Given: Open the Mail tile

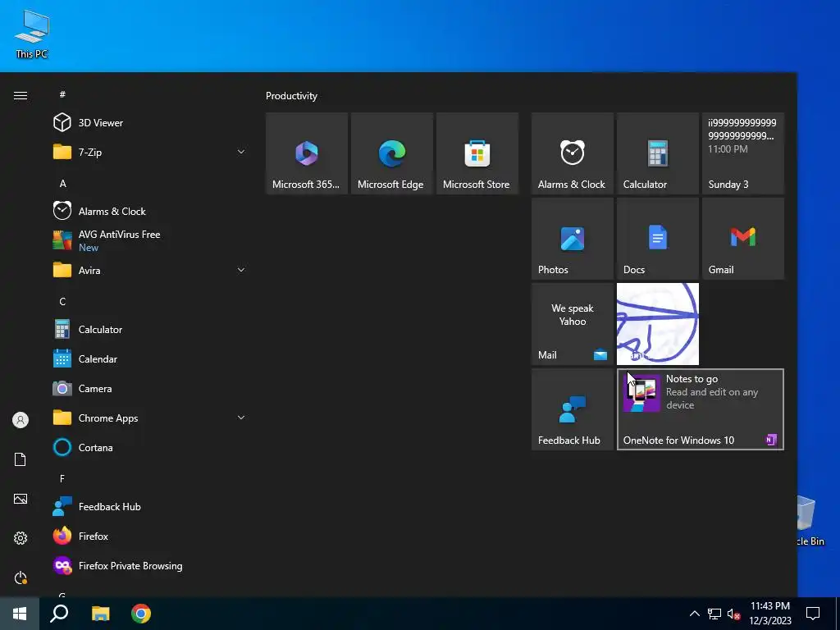Looking at the screenshot, I should point(572,324).
